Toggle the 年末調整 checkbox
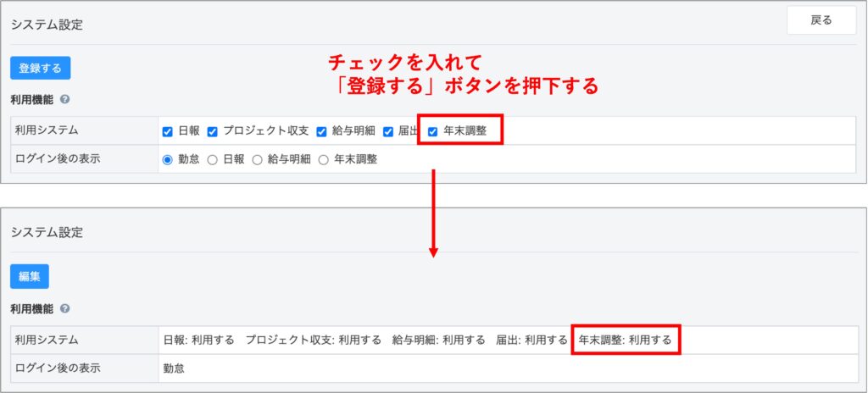Image resolution: width=868 pixels, height=393 pixels. click(x=433, y=132)
